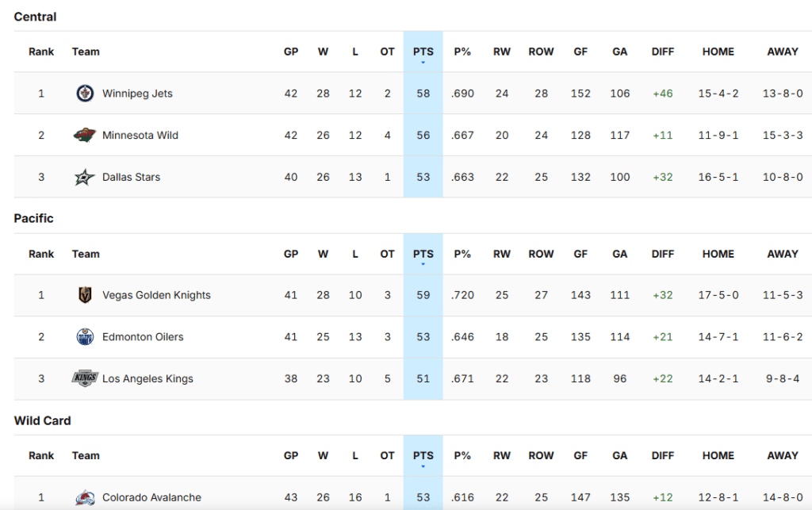Viewport: 812px width, 510px height.
Task: Sort Pacific table by PTS column
Action: point(423,255)
